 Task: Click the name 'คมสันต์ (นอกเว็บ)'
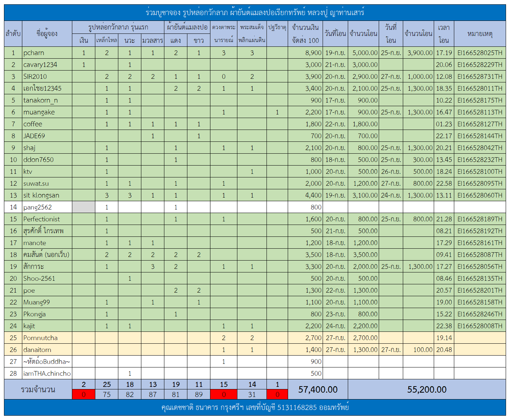(x=47, y=254)
